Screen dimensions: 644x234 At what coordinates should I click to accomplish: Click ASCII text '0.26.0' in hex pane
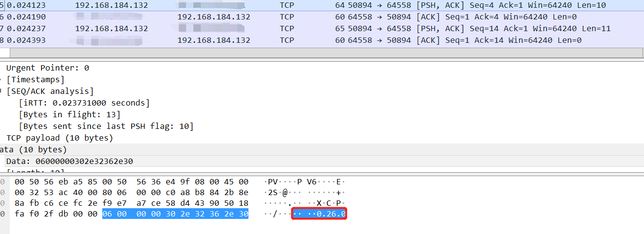pos(331,214)
